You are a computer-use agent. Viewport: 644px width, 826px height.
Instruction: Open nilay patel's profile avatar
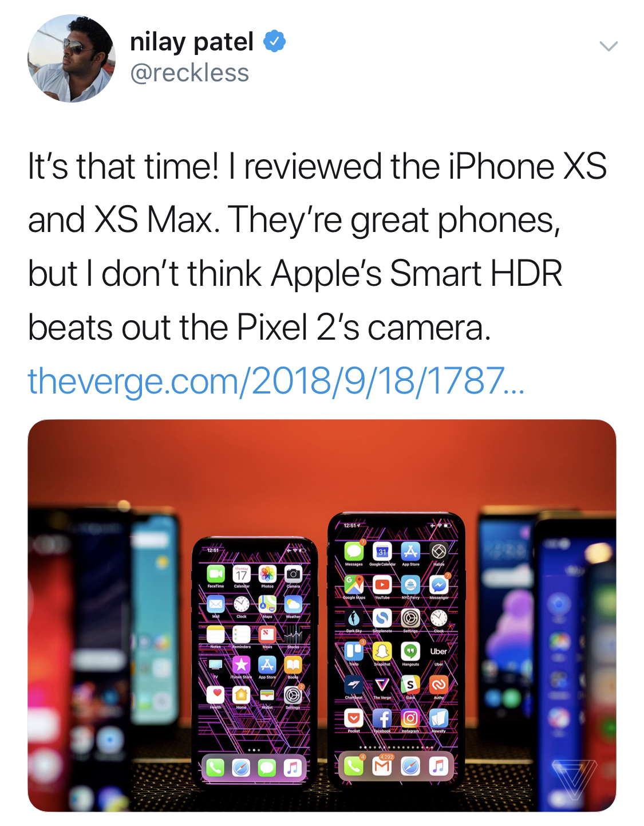72,58
